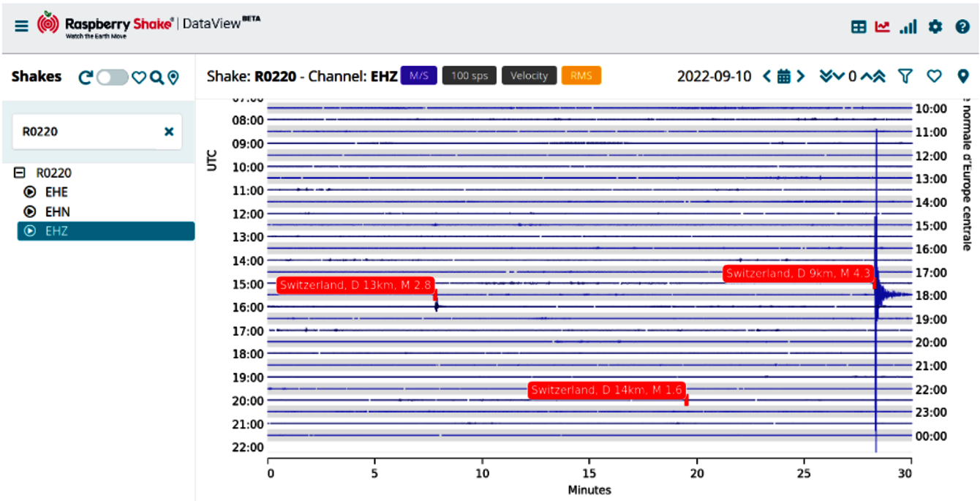Image resolution: width=980 pixels, height=501 pixels.
Task: Open the signal bars icon in header
Action: [x=908, y=27]
